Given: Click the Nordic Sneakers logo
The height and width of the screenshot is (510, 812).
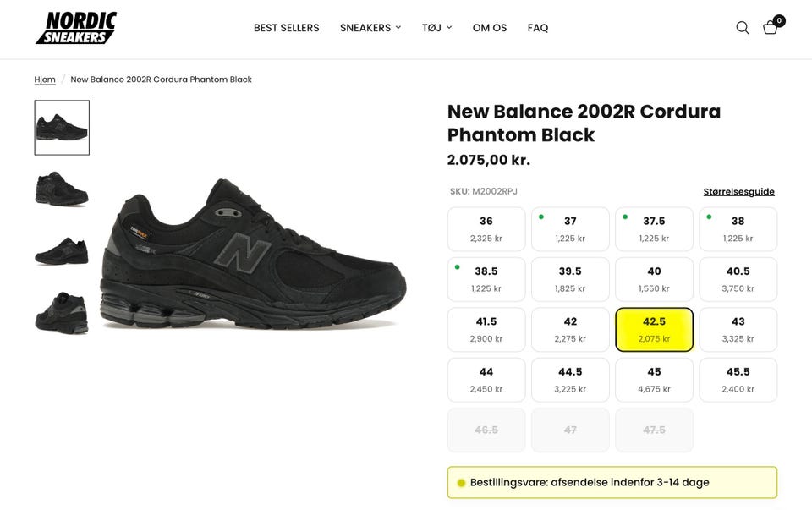Looking at the screenshot, I should pyautogui.click(x=76, y=28).
